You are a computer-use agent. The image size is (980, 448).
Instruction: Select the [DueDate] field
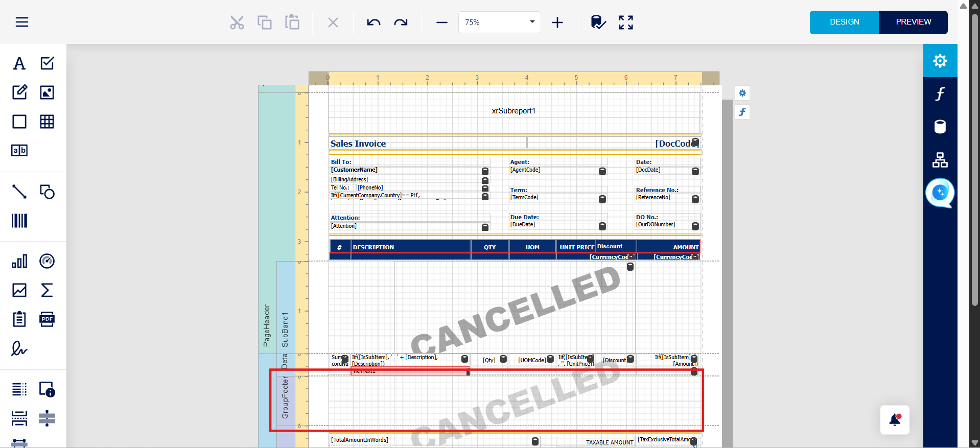(558, 225)
